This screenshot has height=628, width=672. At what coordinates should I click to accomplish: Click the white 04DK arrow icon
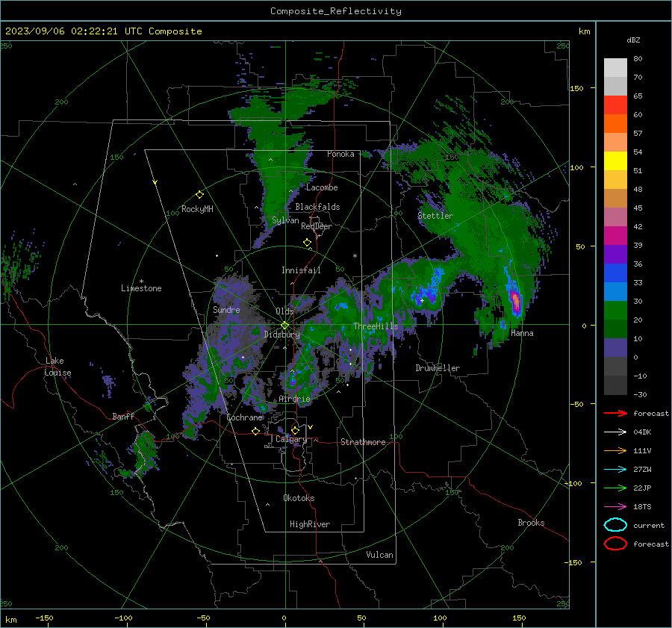click(x=615, y=432)
